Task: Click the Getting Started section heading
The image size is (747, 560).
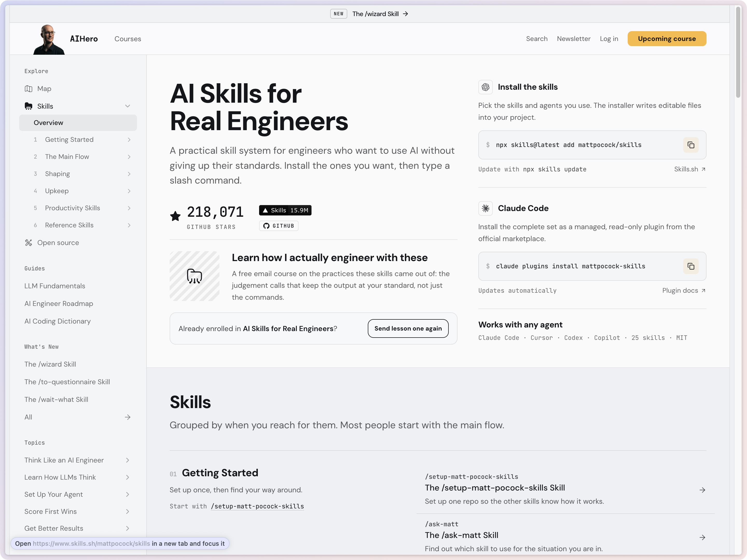Action: (x=220, y=473)
